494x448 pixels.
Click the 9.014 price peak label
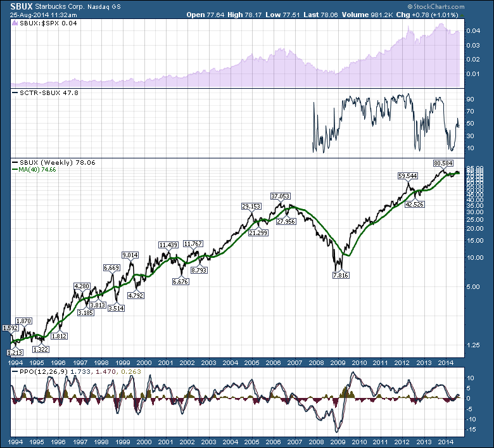coord(130,255)
